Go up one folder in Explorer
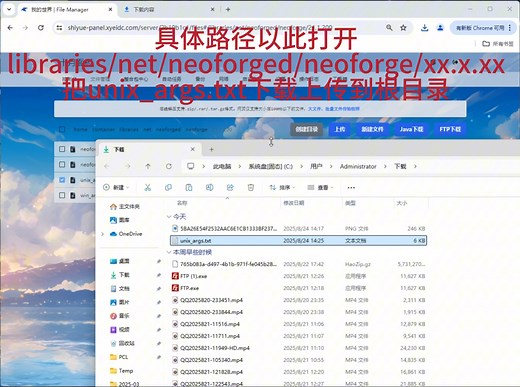This screenshot has width=520, height=387. pos(148,166)
